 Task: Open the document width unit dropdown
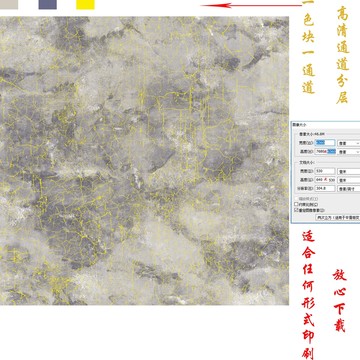click(349, 171)
